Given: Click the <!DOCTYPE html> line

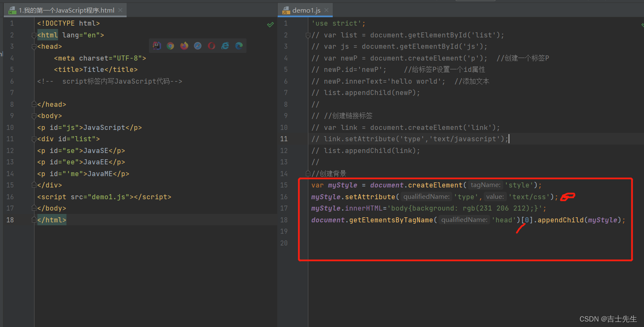Looking at the screenshot, I should click(69, 24).
